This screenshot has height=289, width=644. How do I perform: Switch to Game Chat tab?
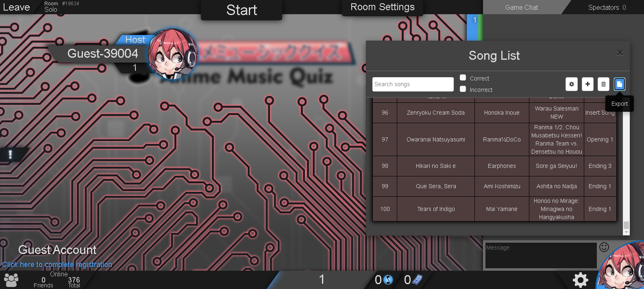coord(522,7)
